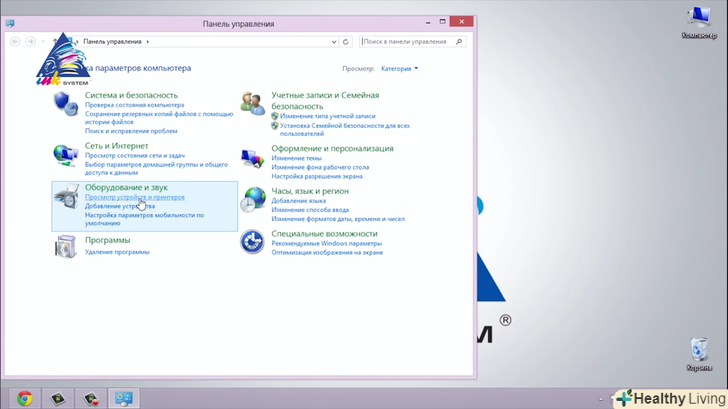The height and width of the screenshot is (409, 728).
Task: Click Установка Семейной безопасности link
Action: [345, 130]
